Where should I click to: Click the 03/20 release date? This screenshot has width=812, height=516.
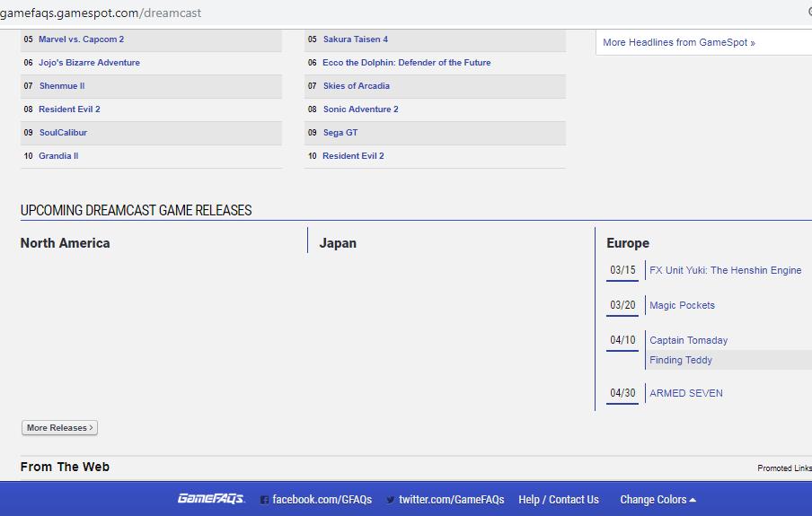click(x=622, y=305)
